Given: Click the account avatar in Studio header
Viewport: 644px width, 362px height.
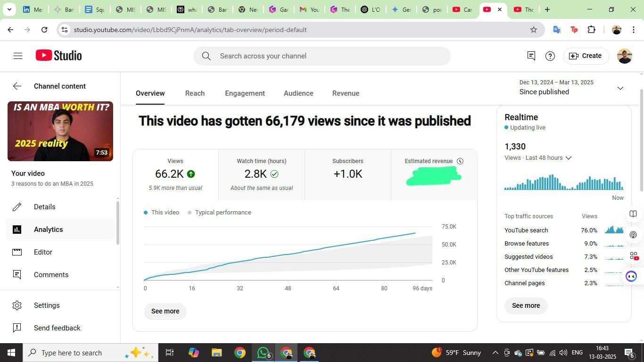Looking at the screenshot, I should pyautogui.click(x=624, y=56).
